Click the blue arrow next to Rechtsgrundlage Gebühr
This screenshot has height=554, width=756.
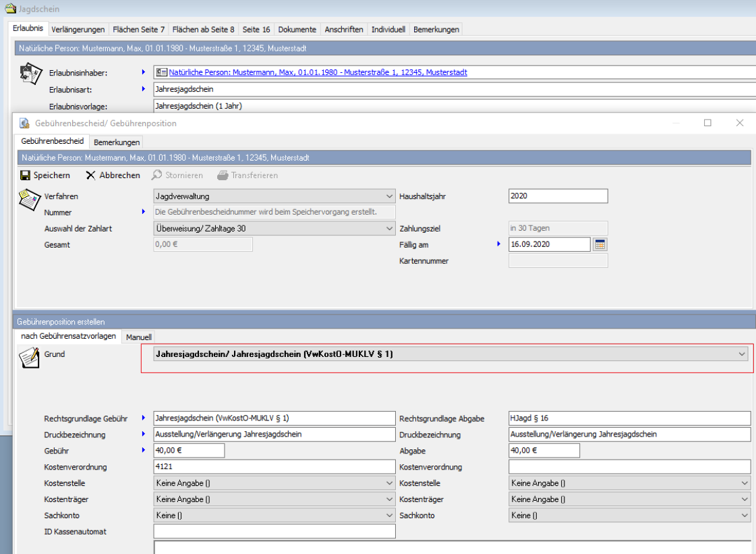143,418
